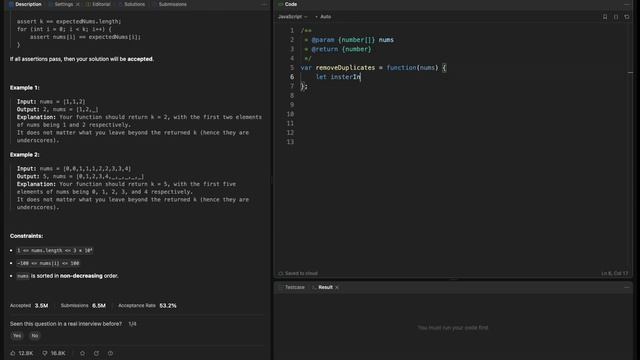Answer No to seen in real interview
The image size is (640, 360).
(x=35, y=336)
